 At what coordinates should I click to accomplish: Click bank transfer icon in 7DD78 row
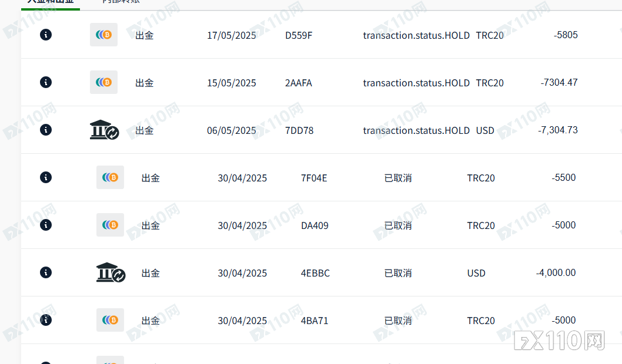click(x=104, y=130)
